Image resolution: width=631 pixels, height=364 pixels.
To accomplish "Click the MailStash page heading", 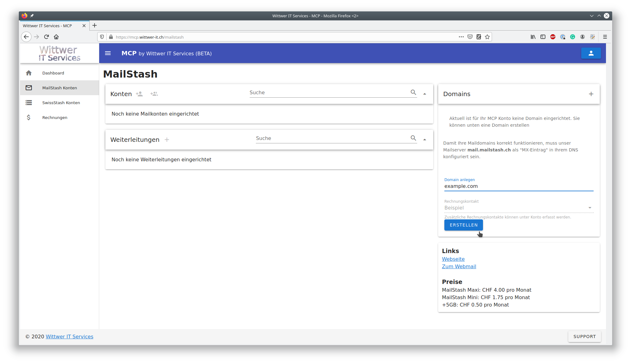I will (130, 74).
